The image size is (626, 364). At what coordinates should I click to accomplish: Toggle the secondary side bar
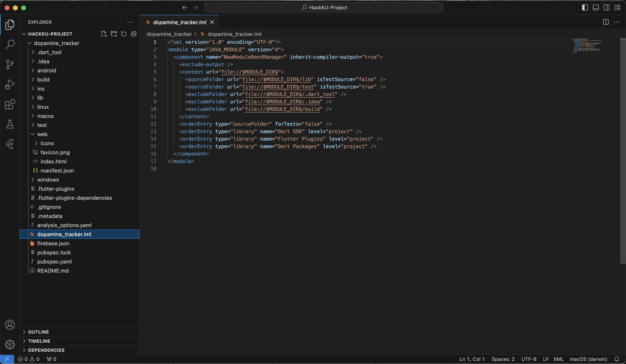point(606,7)
